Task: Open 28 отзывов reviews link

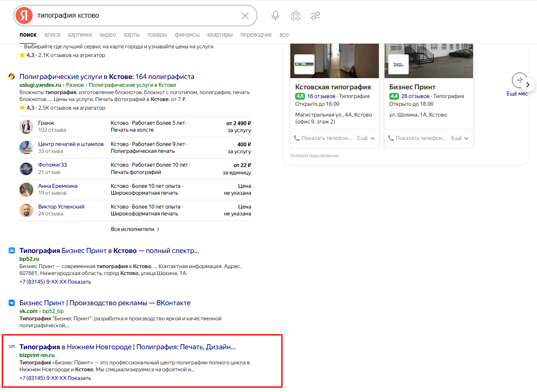Action: 416,96
